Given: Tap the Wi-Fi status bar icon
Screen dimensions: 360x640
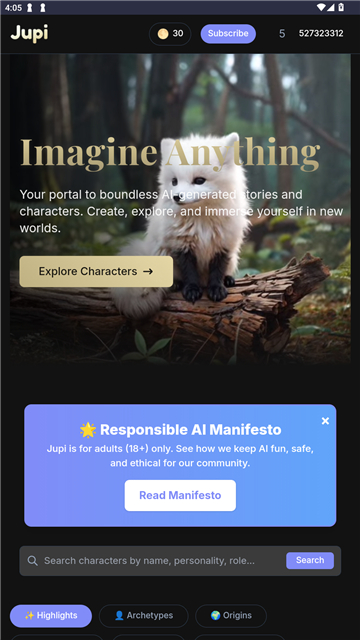Looking at the screenshot, I should [321, 7].
